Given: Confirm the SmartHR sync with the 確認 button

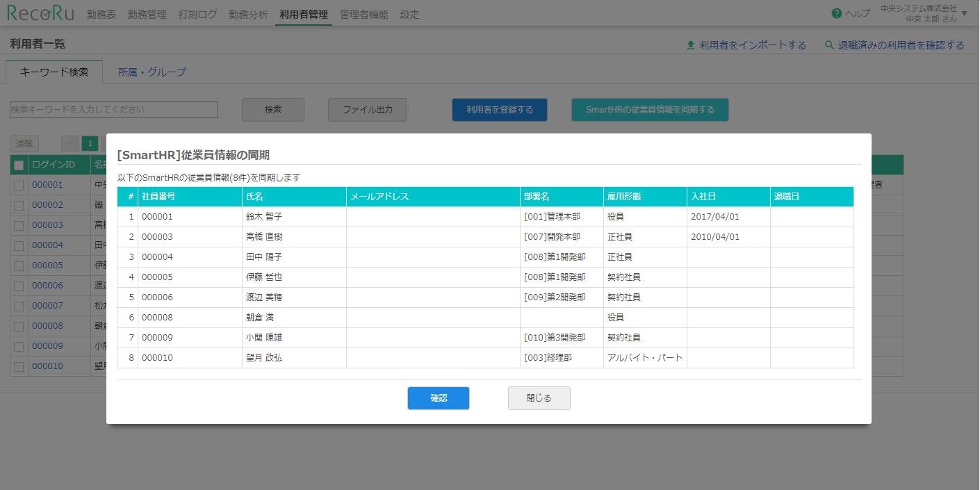Looking at the screenshot, I should point(439,398).
